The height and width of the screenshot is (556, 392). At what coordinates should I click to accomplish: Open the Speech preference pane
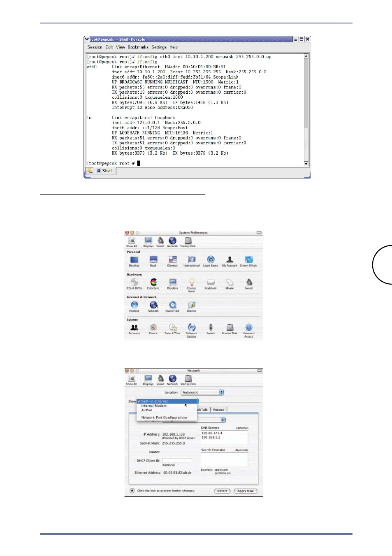[211, 329]
